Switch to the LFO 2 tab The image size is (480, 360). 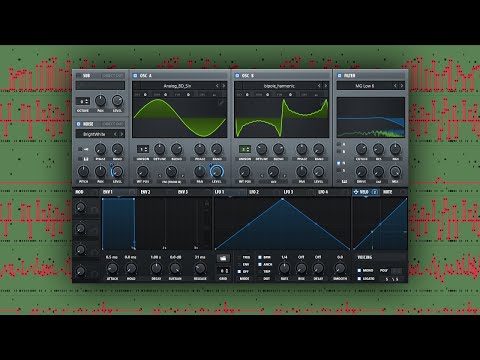point(254,192)
